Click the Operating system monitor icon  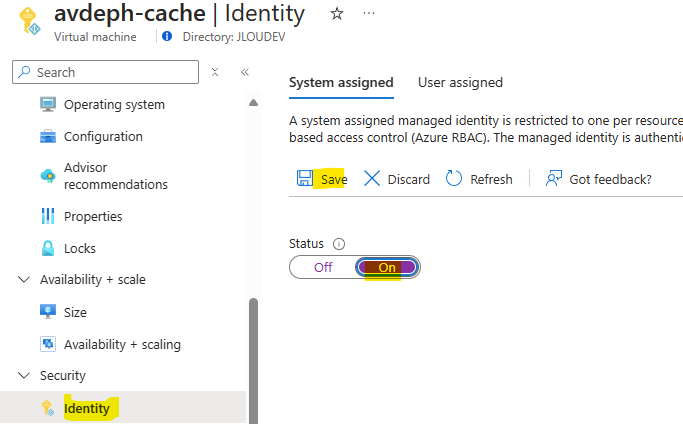48,105
